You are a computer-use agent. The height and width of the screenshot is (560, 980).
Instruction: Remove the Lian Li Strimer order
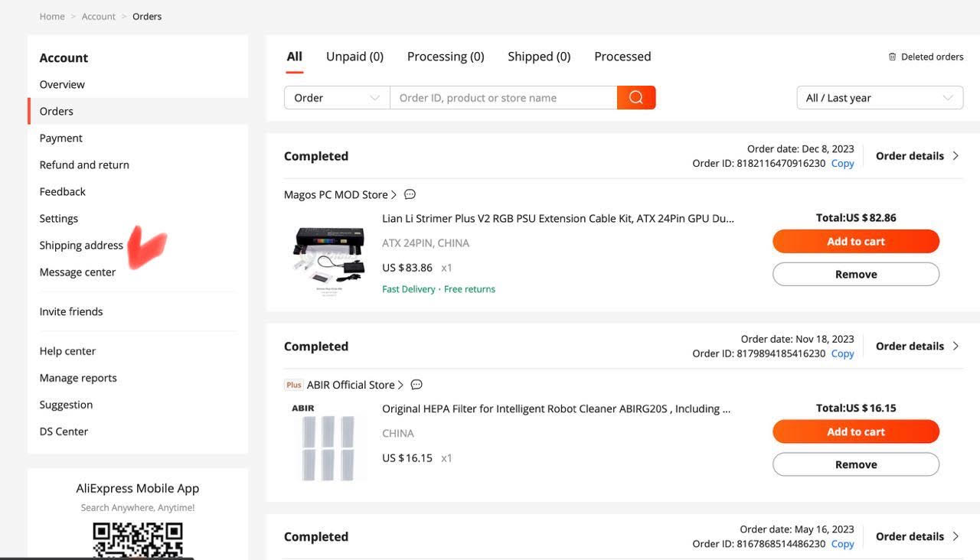click(x=856, y=274)
